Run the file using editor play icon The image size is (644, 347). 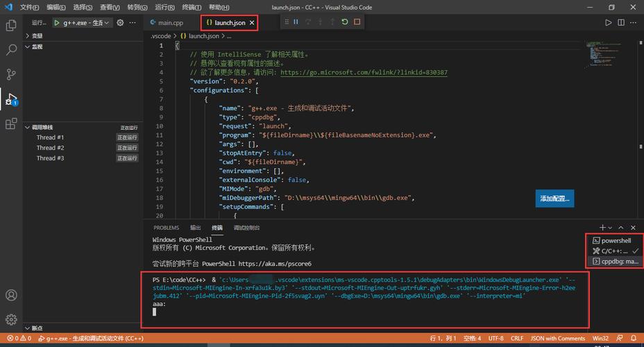(609, 23)
